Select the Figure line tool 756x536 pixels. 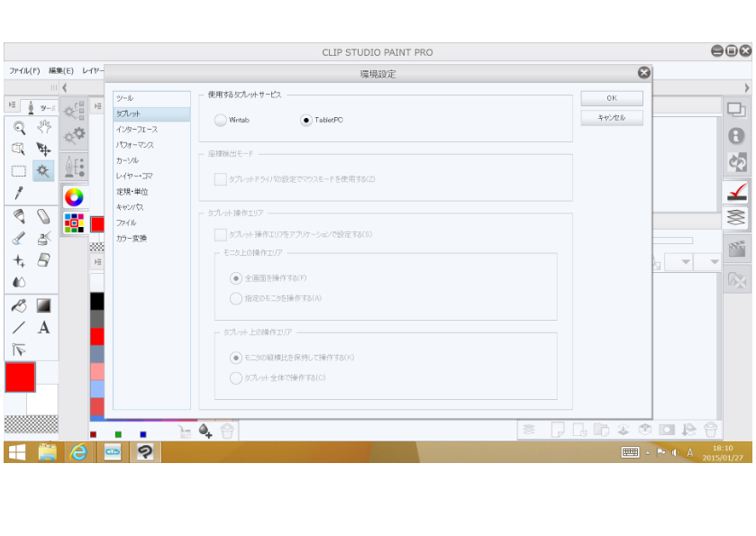coord(19,328)
